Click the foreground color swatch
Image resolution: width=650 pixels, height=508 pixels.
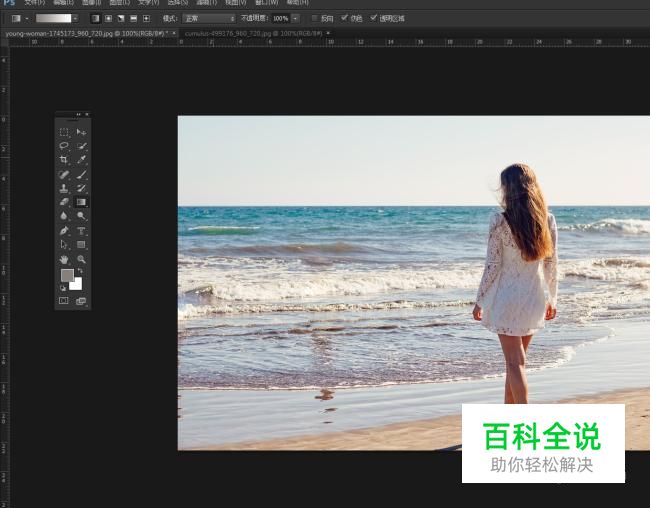67,275
